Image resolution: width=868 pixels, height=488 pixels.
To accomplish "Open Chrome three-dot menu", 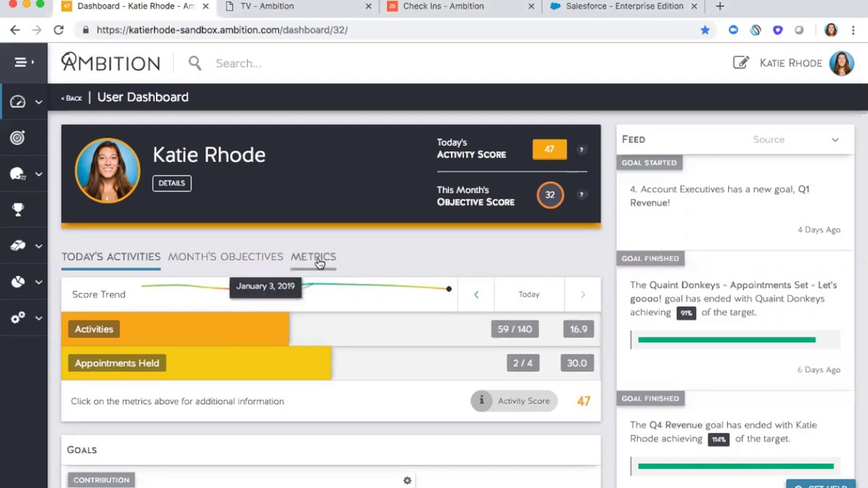I will click(854, 30).
